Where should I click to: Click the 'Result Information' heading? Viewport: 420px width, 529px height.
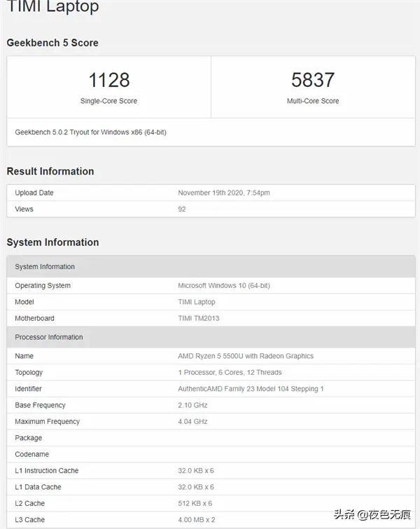tap(50, 172)
